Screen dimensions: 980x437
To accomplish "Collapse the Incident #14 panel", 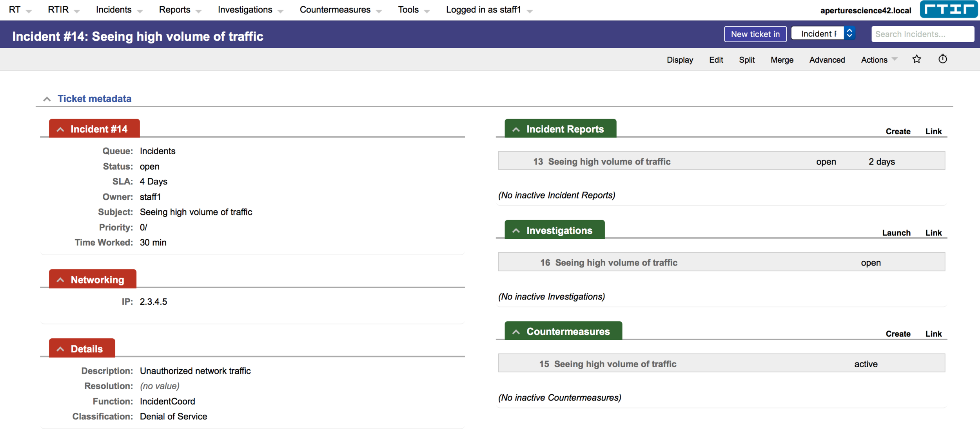I will tap(60, 129).
